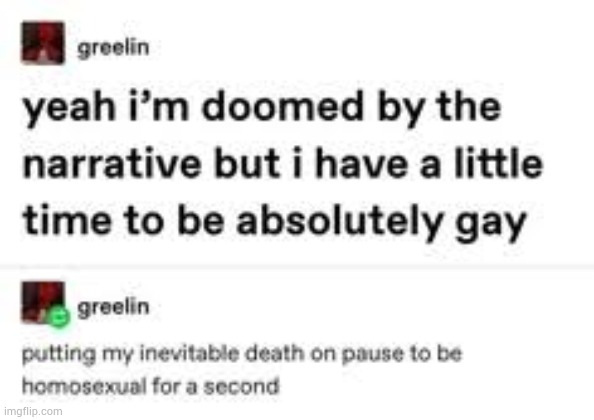This screenshot has width=594, height=420.
Task: Select the reply line starting 'putting my inevitable'
Action: 242,354
